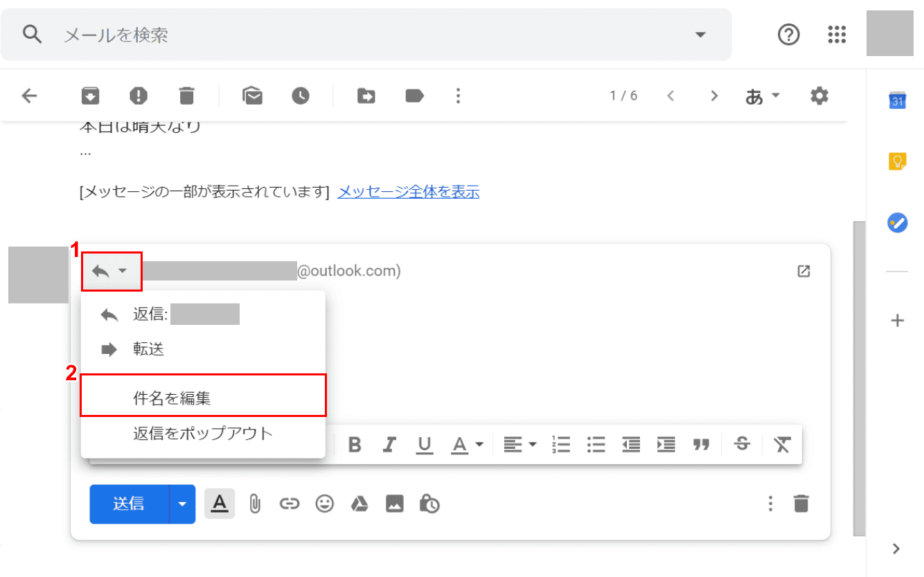The height and width of the screenshot is (577, 924).
Task: Go to the newer message arrow
Action: point(670,96)
